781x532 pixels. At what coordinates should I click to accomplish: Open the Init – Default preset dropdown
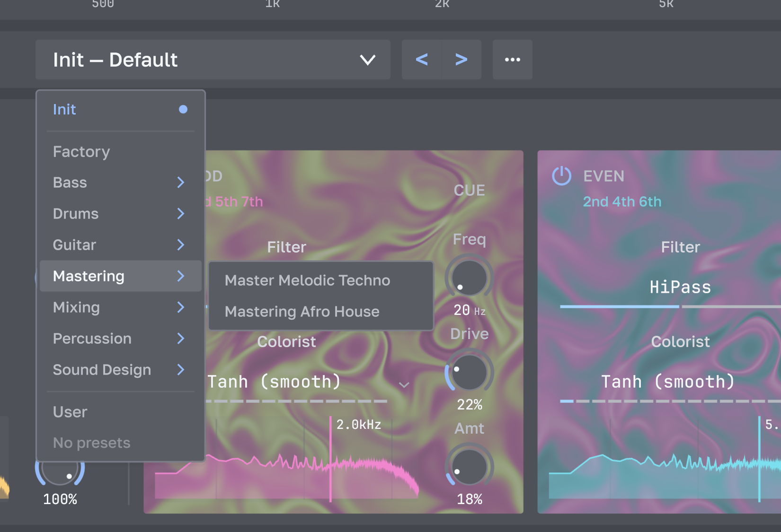pyautogui.click(x=213, y=60)
